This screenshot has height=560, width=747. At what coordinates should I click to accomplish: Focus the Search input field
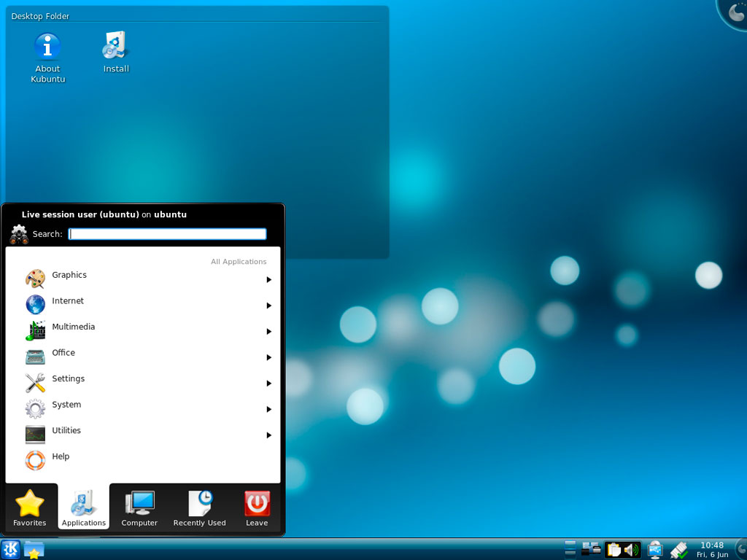(x=167, y=234)
